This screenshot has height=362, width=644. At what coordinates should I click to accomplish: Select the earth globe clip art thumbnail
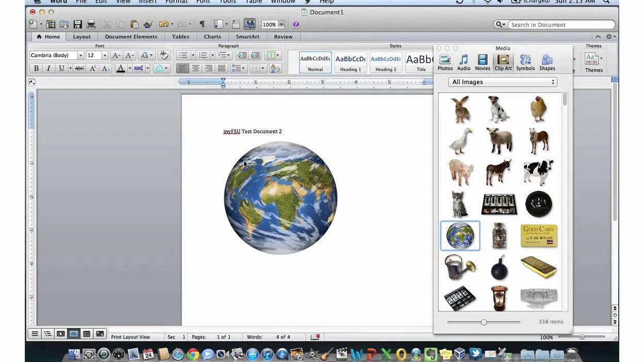pos(460,236)
